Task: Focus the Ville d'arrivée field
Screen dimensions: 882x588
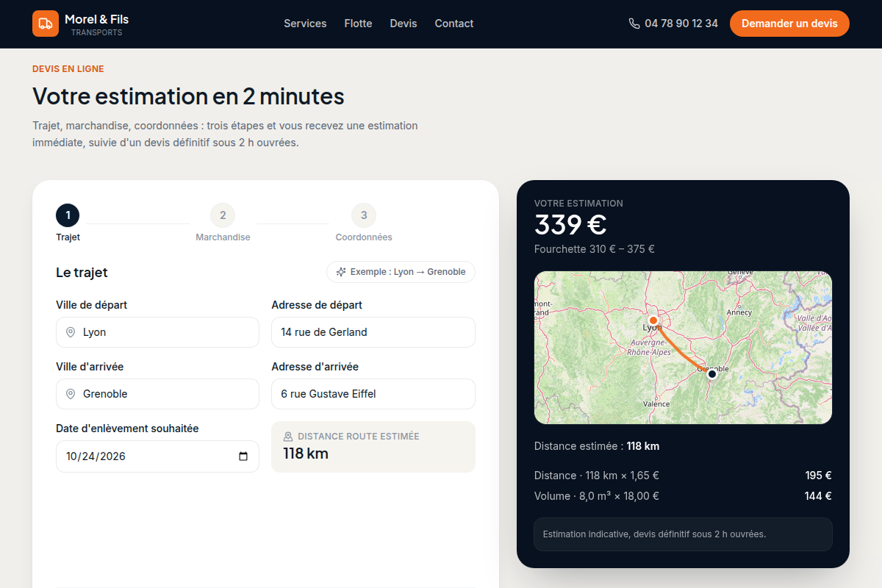Action: pyautogui.click(x=157, y=394)
